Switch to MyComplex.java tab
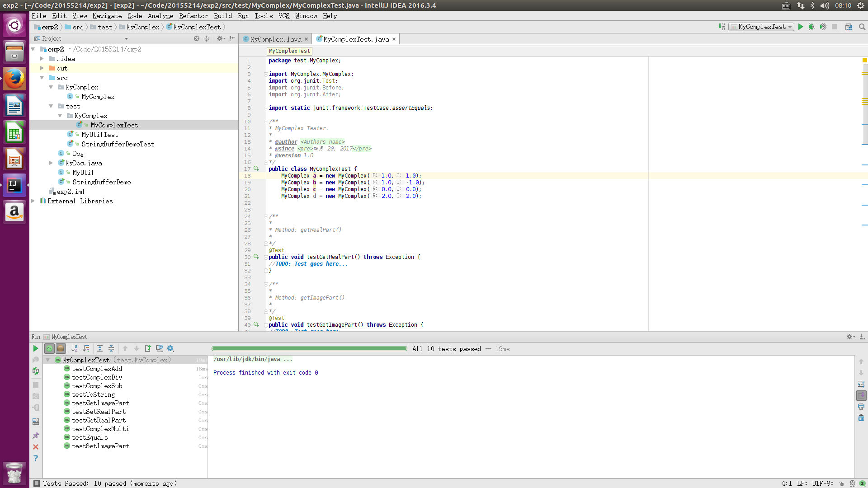 pos(275,39)
